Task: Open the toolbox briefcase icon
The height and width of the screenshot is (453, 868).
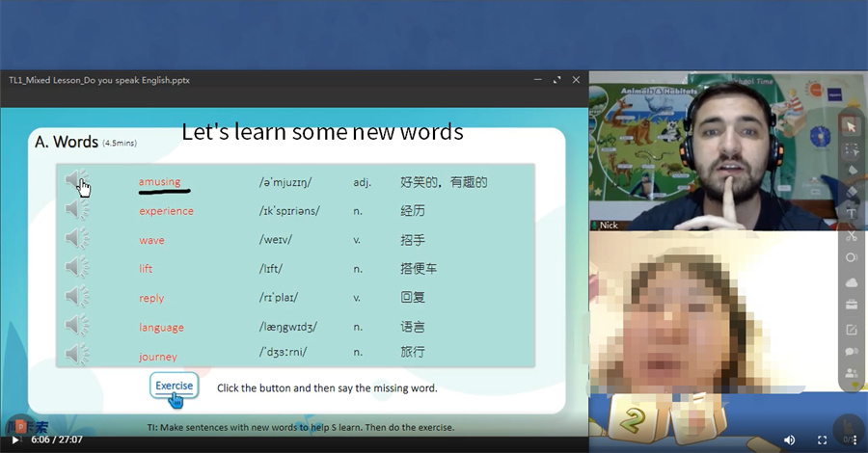Action: [x=851, y=306]
